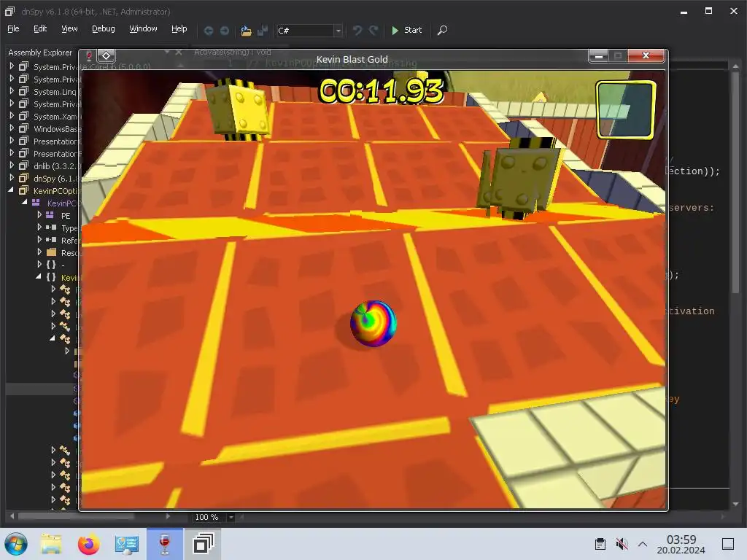Click the rainbow ball in the game
Screen dimensions: 747x560
point(373,323)
